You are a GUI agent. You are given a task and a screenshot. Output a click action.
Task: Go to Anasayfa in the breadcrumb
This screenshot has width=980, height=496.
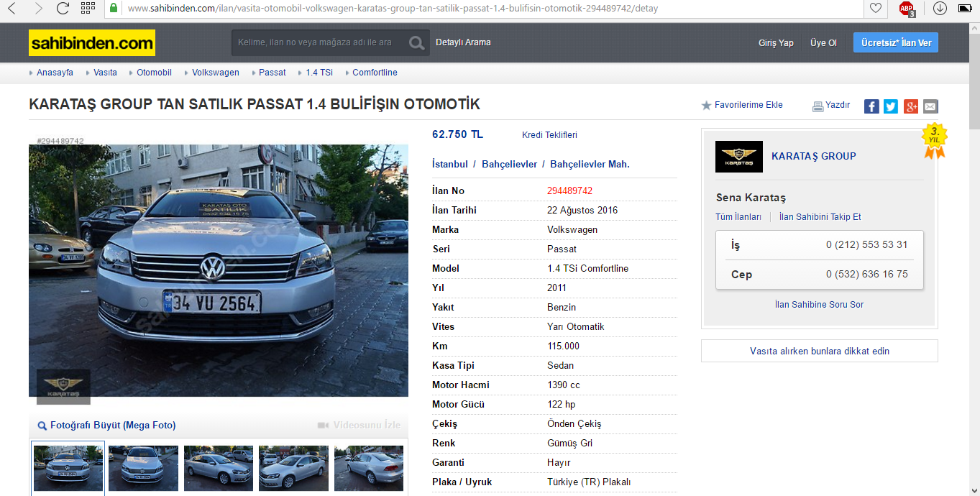coord(55,73)
